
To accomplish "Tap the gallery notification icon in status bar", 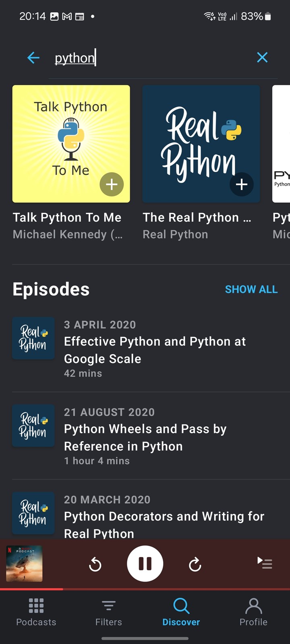I will point(54,17).
